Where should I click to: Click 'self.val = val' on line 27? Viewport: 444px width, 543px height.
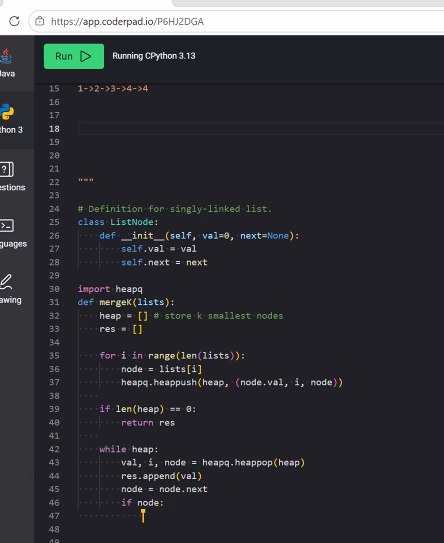tap(159, 249)
